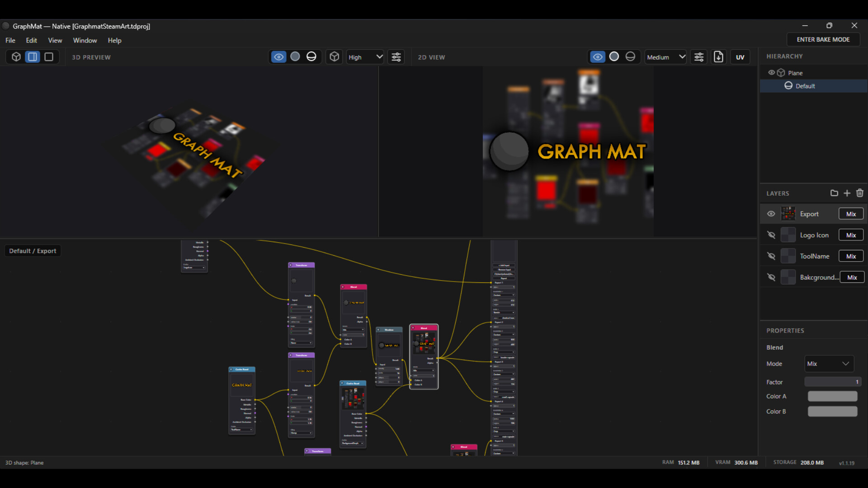868x488 pixels.
Task: Open Color B swatch
Action: (832, 411)
